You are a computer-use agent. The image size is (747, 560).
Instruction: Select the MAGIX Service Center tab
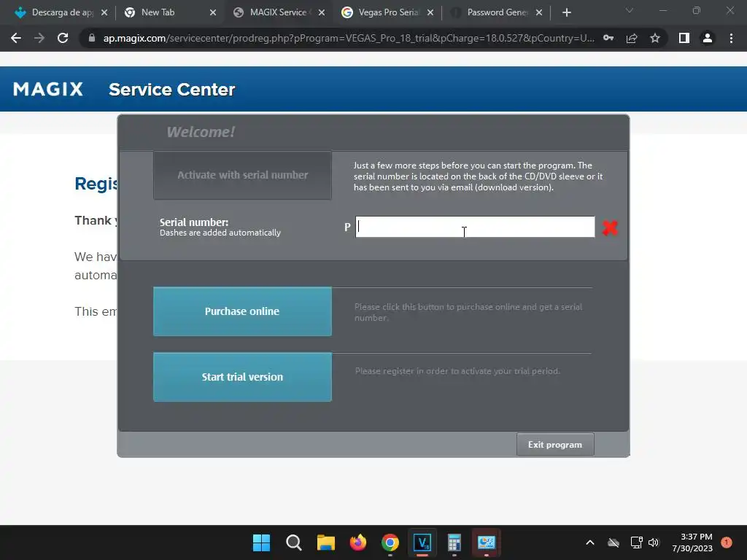(x=278, y=12)
